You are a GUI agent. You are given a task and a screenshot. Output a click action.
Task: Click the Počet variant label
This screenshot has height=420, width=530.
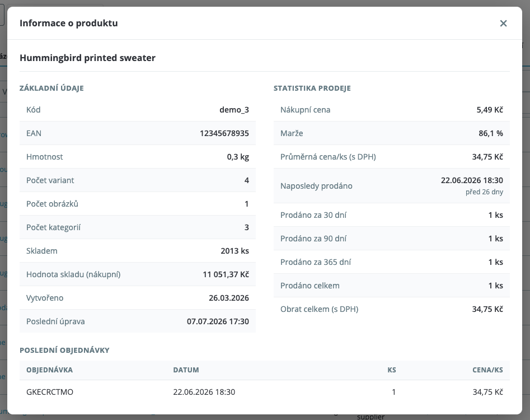pos(50,180)
